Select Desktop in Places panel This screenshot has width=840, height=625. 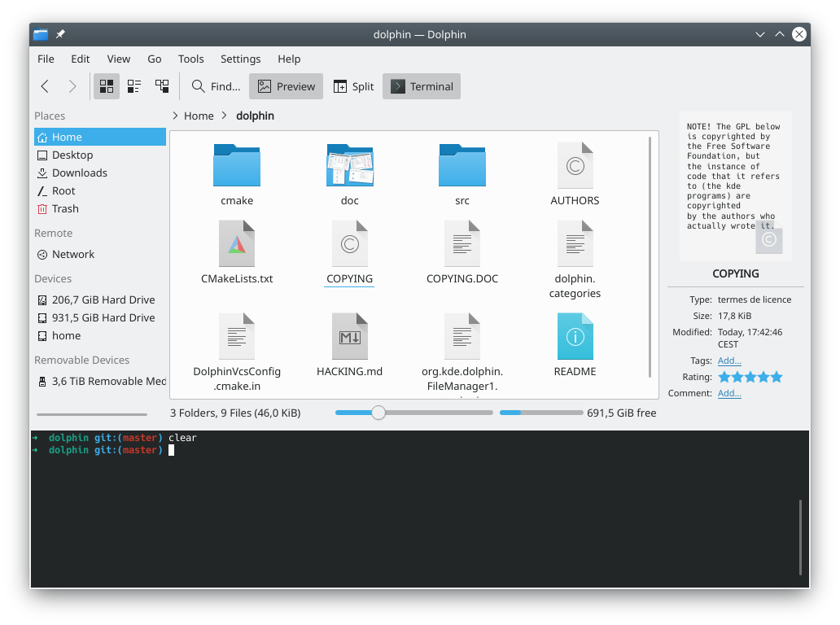100,155
